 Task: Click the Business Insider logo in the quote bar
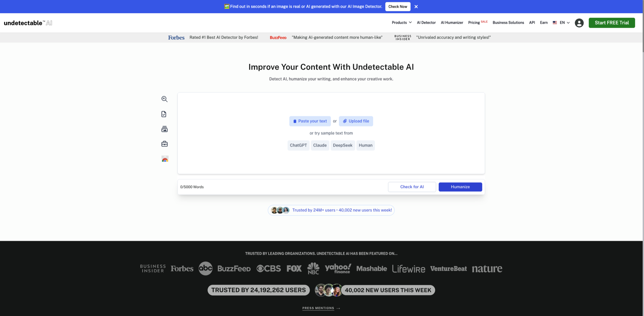coord(402,37)
